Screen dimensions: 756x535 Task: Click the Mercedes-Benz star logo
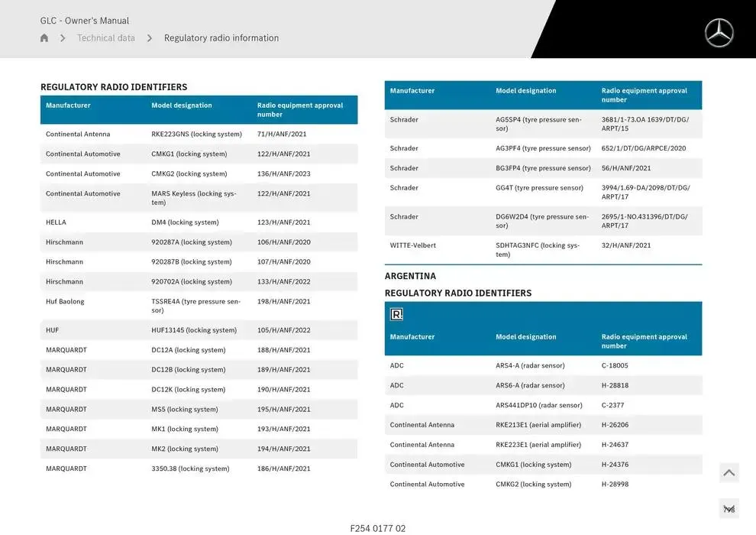tap(719, 33)
